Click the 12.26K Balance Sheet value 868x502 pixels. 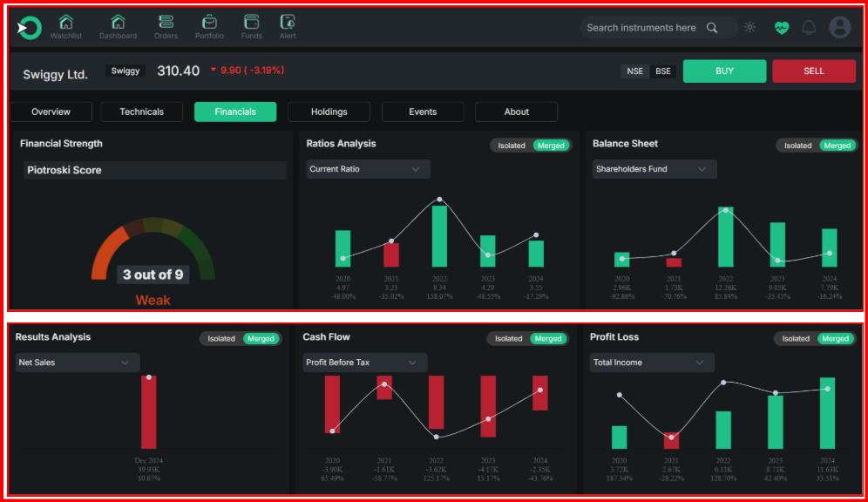tap(726, 288)
